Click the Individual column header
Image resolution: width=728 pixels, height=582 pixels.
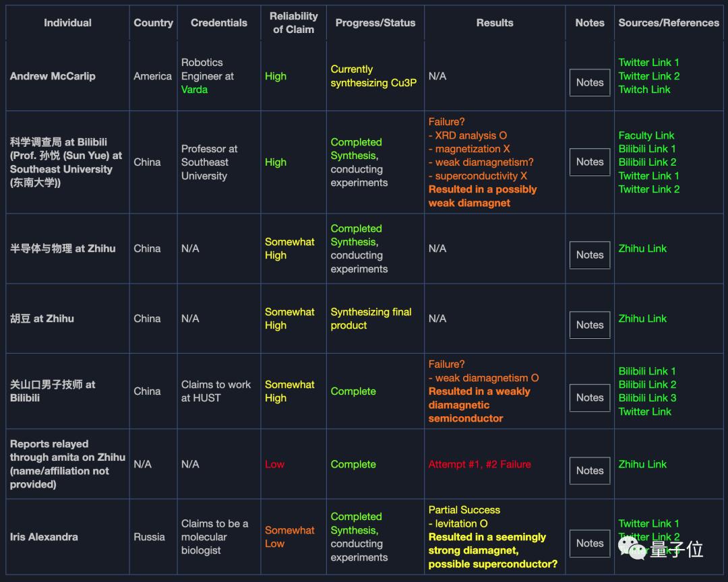tap(67, 23)
